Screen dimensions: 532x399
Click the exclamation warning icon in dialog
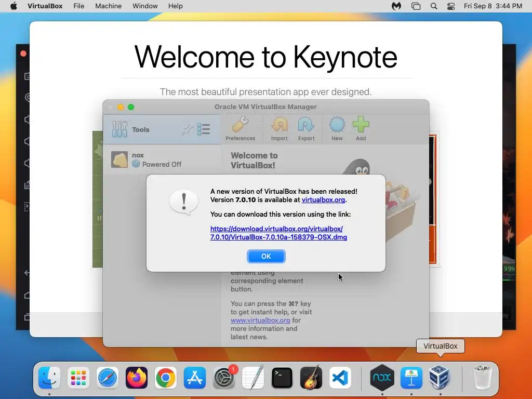183,203
